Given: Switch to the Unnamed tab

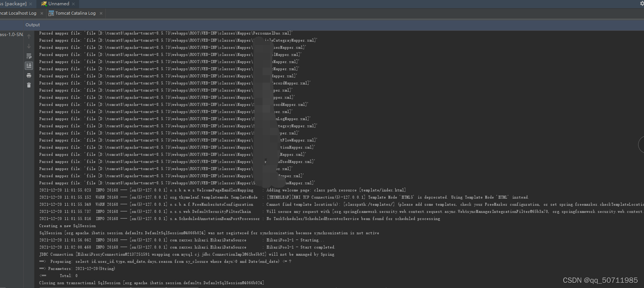Looking at the screenshot, I should point(59,4).
